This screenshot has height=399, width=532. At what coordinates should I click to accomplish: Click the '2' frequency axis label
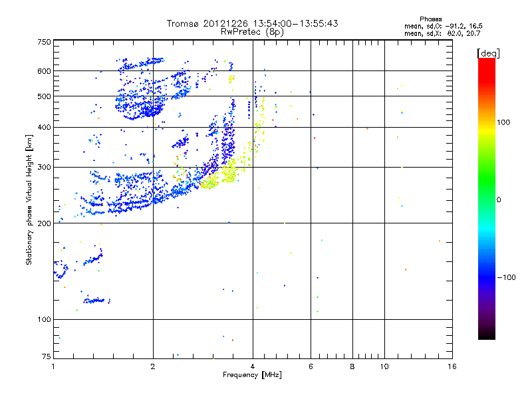coord(153,366)
